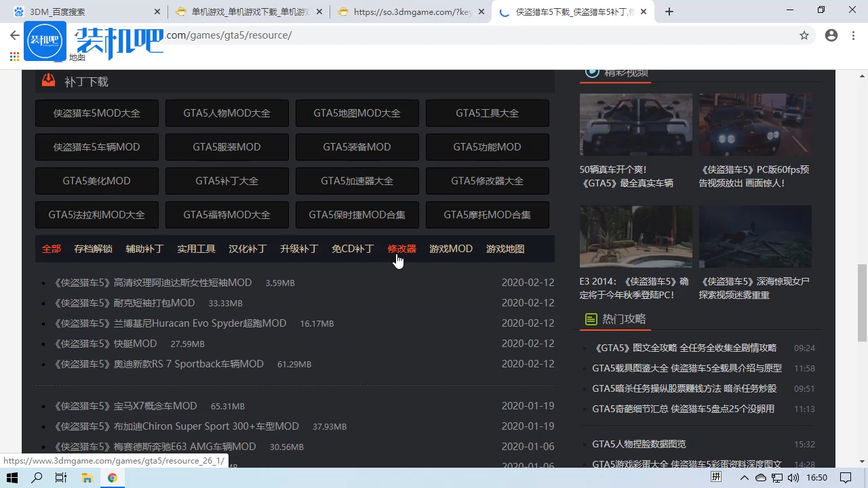Open the GTA5工具大全 category

487,113
